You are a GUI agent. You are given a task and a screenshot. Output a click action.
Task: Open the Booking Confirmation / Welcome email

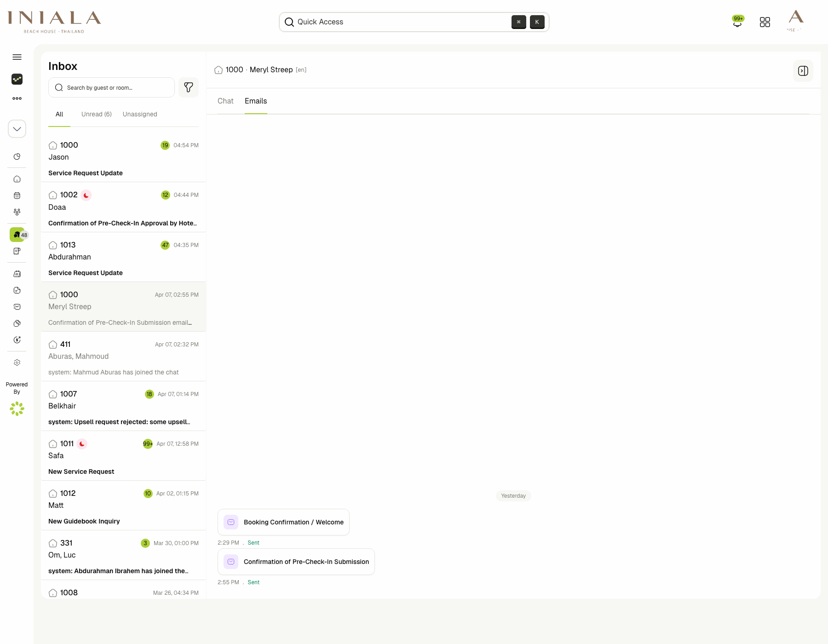pyautogui.click(x=283, y=522)
